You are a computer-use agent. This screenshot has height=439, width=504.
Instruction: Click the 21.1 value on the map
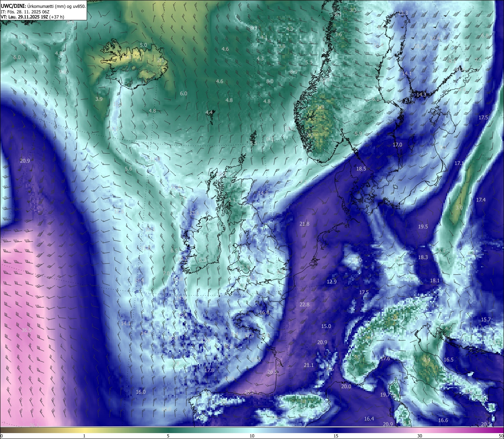309,365
